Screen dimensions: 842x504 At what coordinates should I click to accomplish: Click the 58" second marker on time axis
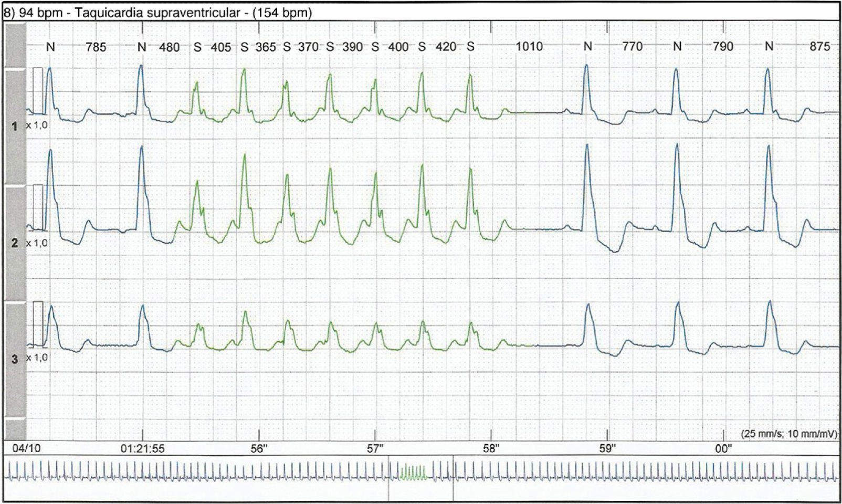click(491, 449)
